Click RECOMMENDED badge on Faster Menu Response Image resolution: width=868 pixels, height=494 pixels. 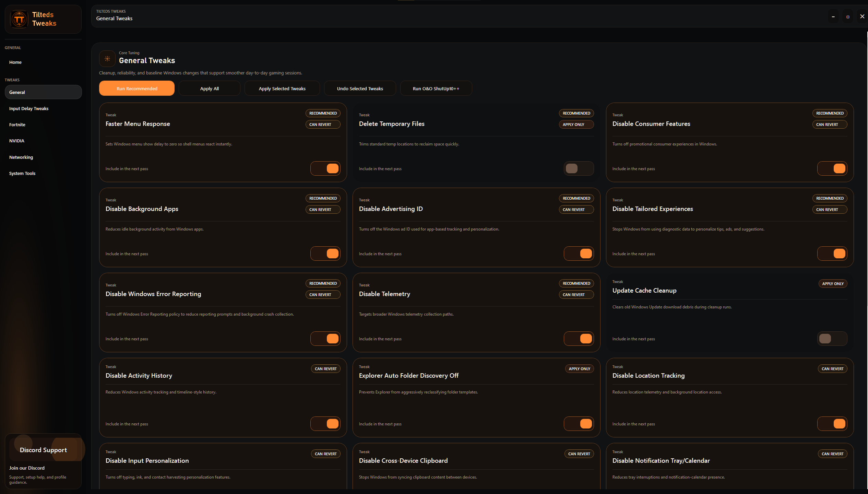(323, 113)
